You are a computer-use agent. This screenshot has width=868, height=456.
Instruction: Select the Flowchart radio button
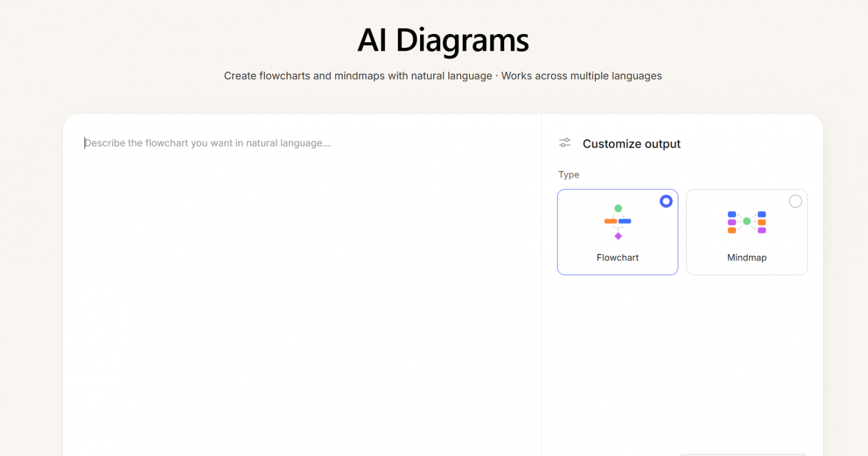[x=666, y=201]
